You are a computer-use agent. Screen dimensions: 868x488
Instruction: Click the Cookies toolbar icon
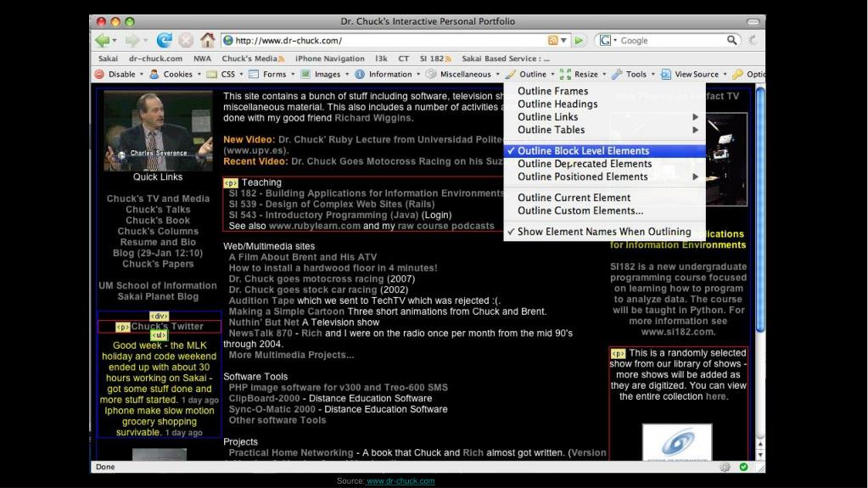coord(154,74)
